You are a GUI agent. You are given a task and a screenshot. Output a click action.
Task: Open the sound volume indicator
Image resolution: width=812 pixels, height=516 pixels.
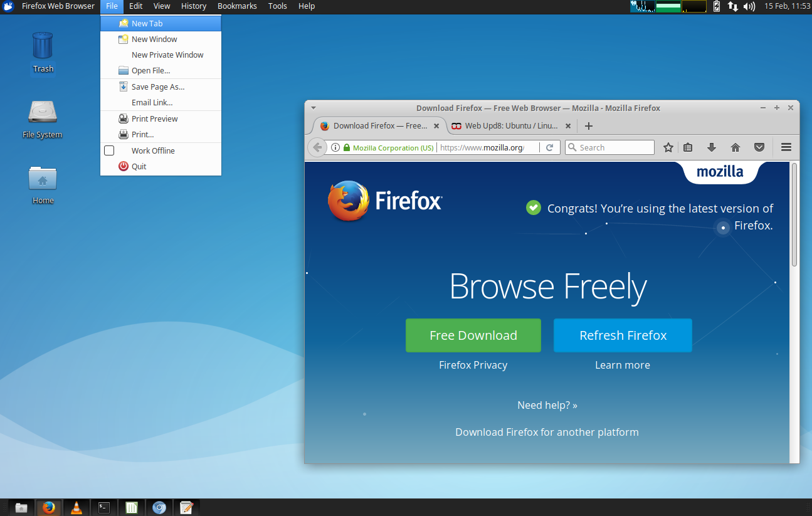pyautogui.click(x=749, y=6)
